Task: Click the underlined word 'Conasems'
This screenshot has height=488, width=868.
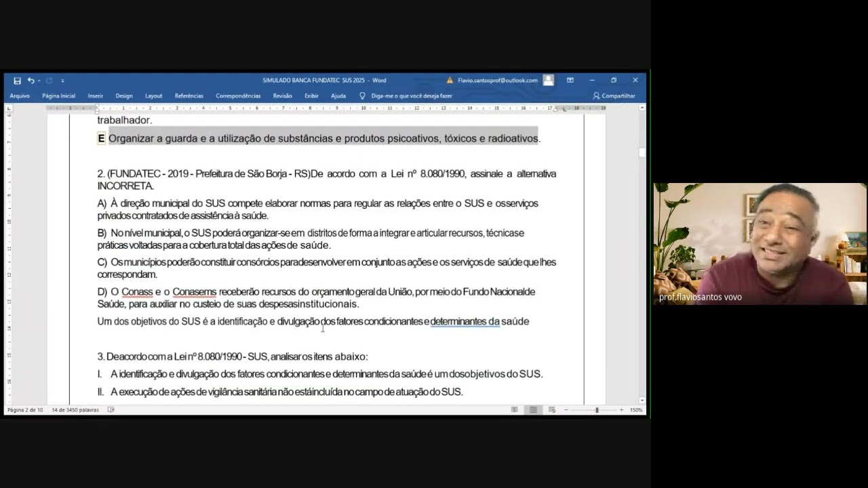Action: [x=195, y=292]
